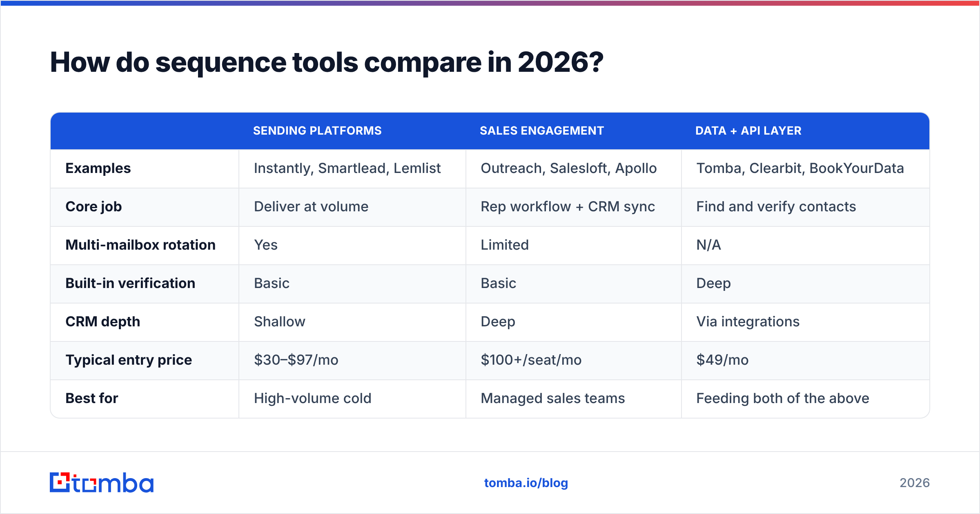Click the "Typical entry price" row label
980x514 pixels.
coord(129,360)
